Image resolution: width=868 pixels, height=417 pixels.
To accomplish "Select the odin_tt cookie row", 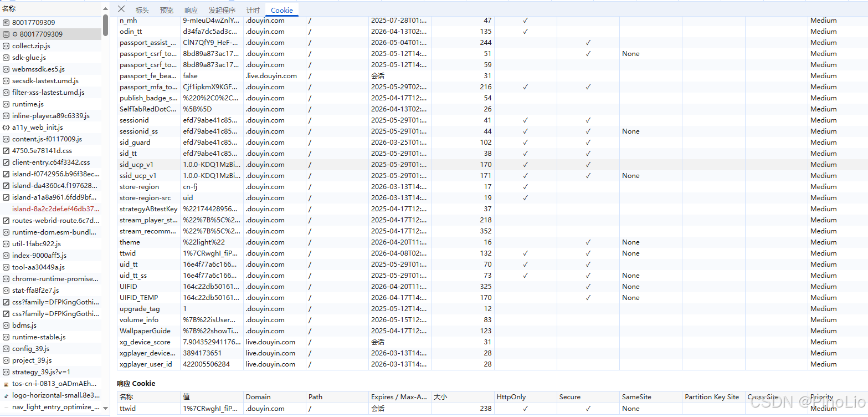I will coord(492,32).
